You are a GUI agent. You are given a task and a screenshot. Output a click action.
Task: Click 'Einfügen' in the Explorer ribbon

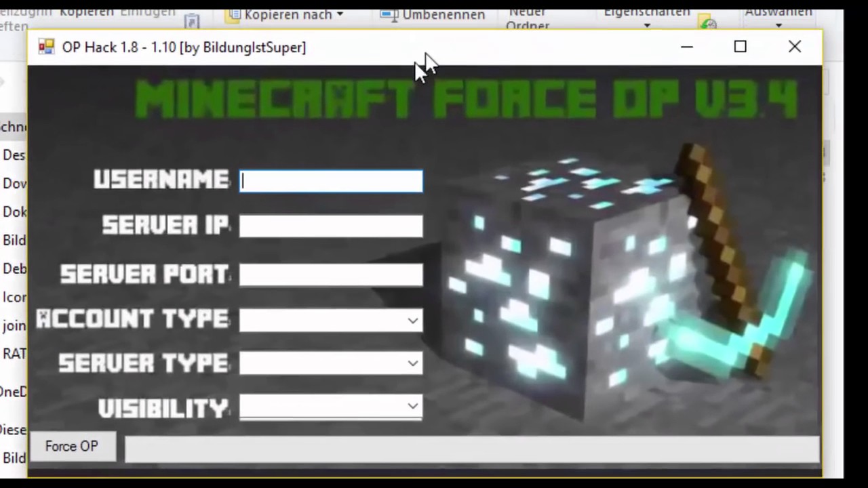click(148, 12)
